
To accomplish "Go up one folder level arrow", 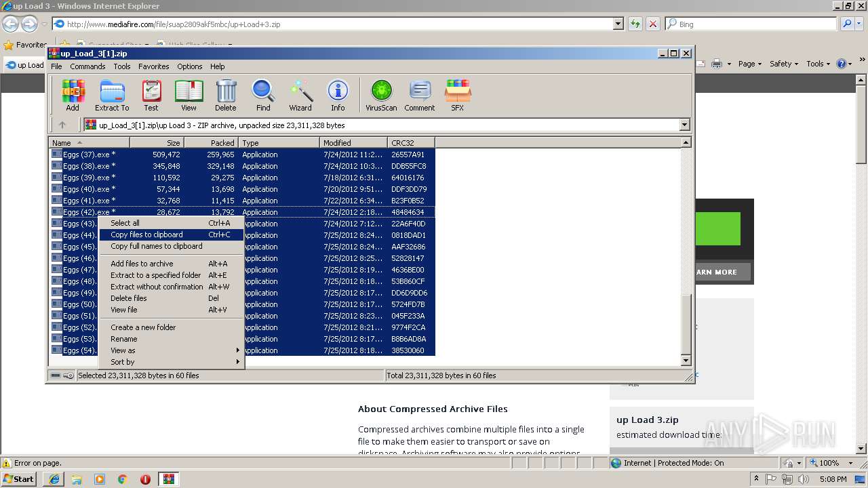I will coord(62,125).
